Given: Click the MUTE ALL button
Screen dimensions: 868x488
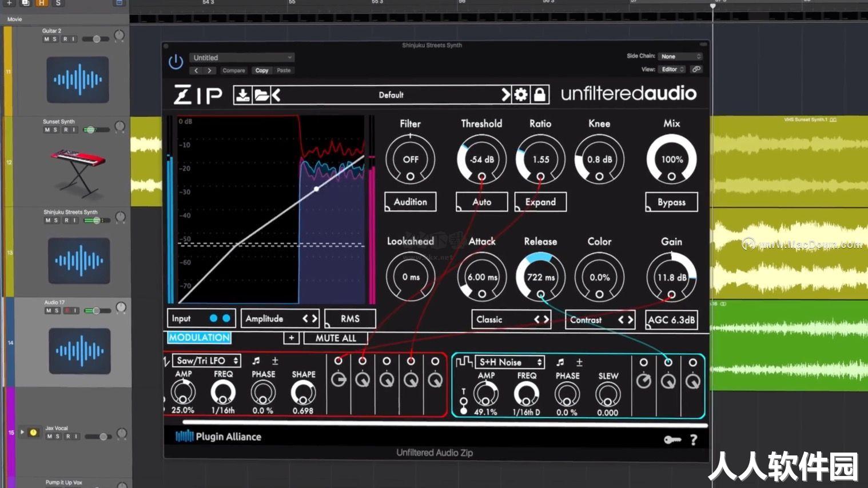Looking at the screenshot, I should [336, 338].
